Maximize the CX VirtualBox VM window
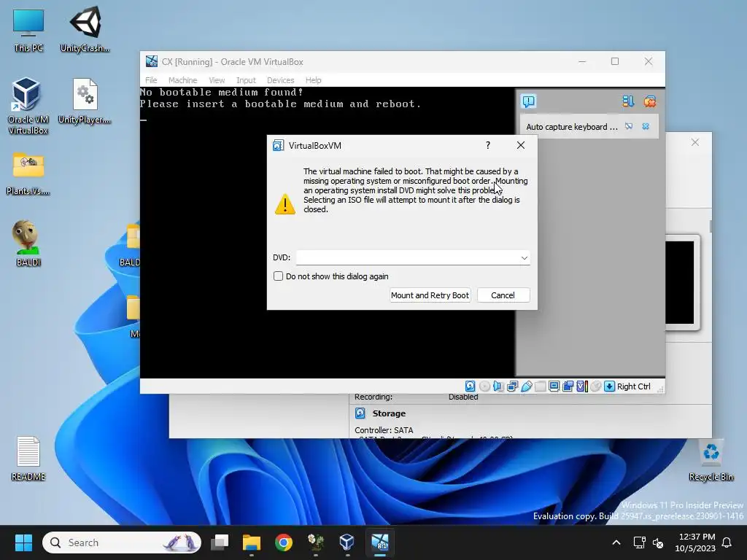The width and height of the screenshot is (747, 560). pos(615,61)
